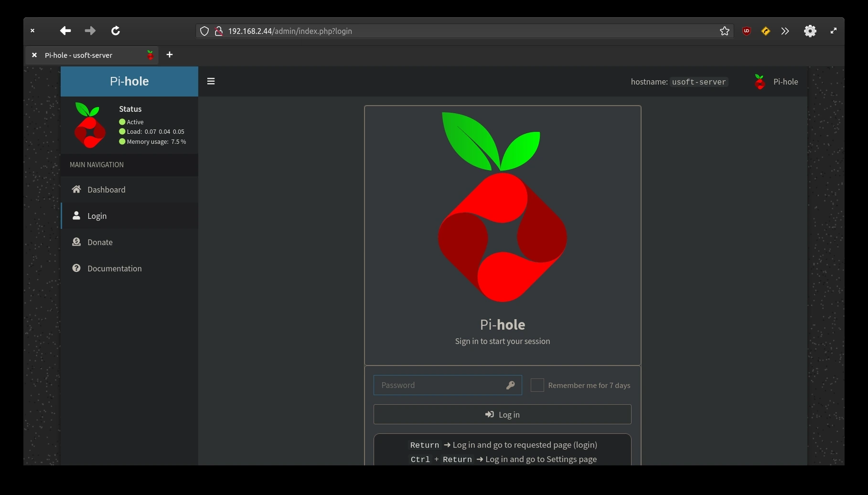Click the Status heading in sidebar

pyautogui.click(x=130, y=109)
